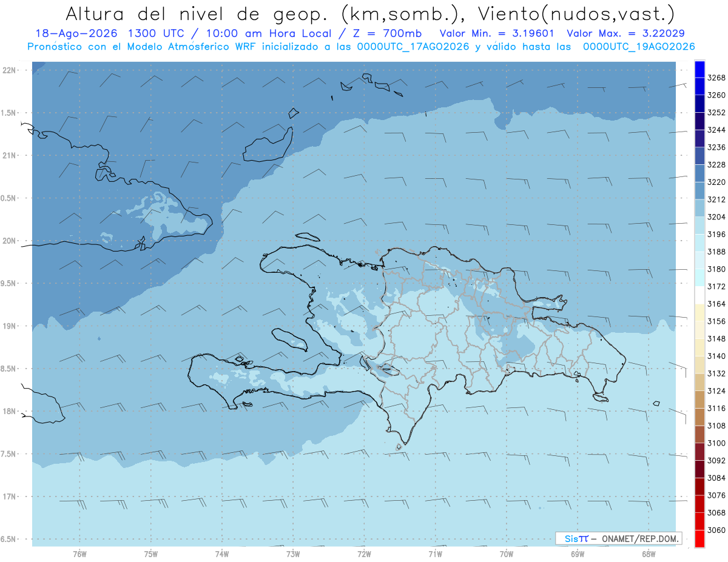Click the 3220 colorbar label
Screen dimensions: 728x562
(716, 182)
